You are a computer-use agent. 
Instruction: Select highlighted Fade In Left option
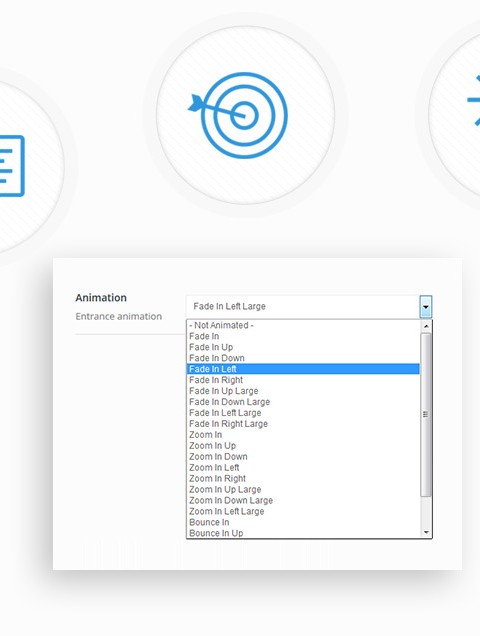pyautogui.click(x=303, y=369)
